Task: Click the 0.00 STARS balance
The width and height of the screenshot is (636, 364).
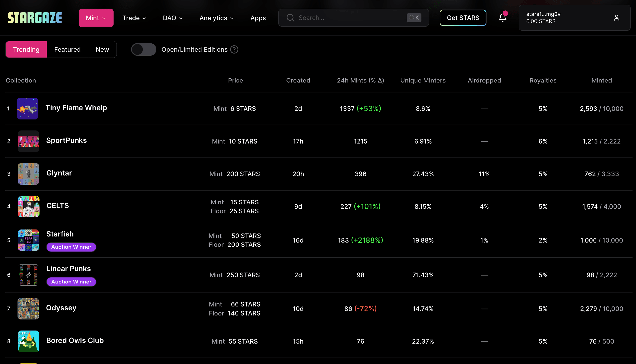Action: [541, 21]
